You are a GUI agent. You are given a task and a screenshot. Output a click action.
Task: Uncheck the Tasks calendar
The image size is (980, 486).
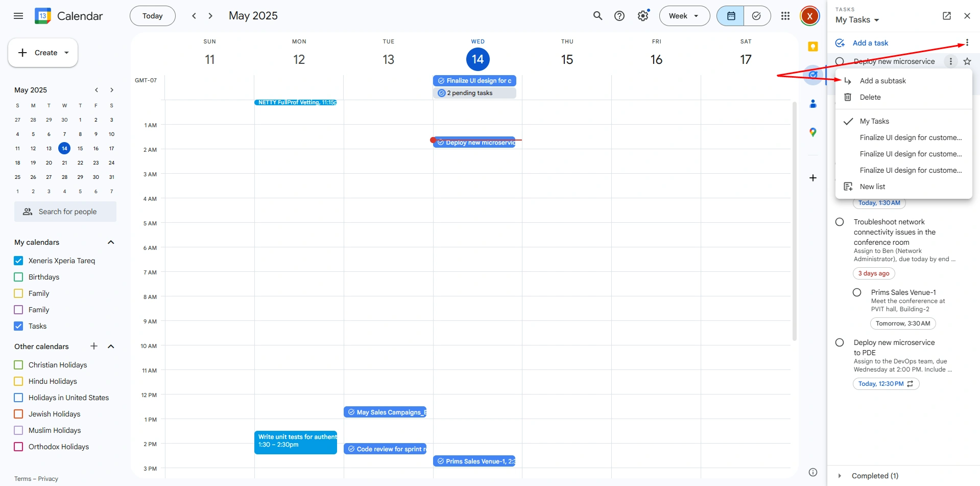click(19, 326)
